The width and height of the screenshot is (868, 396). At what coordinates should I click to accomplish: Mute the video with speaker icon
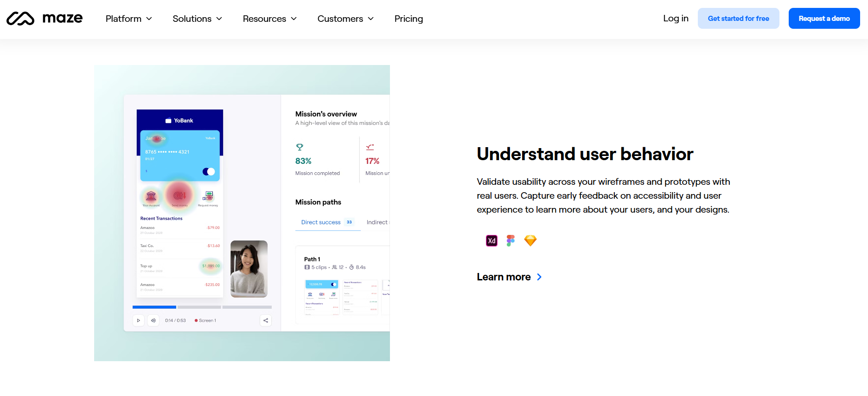[x=153, y=320]
